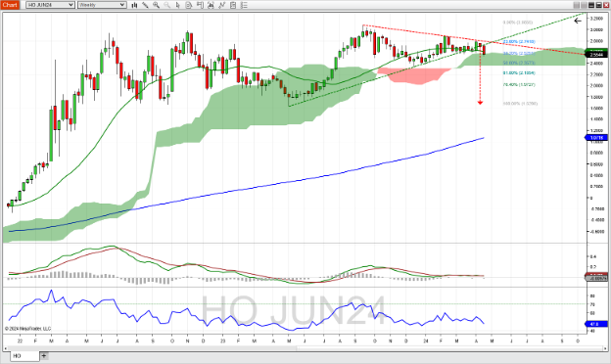Click the MACD value marker on the axis

pyautogui.click(x=596, y=277)
